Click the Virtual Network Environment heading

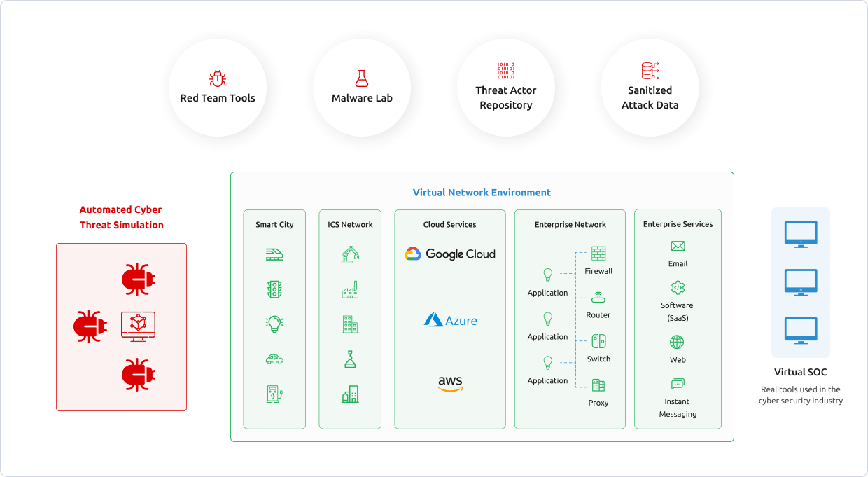(482, 193)
